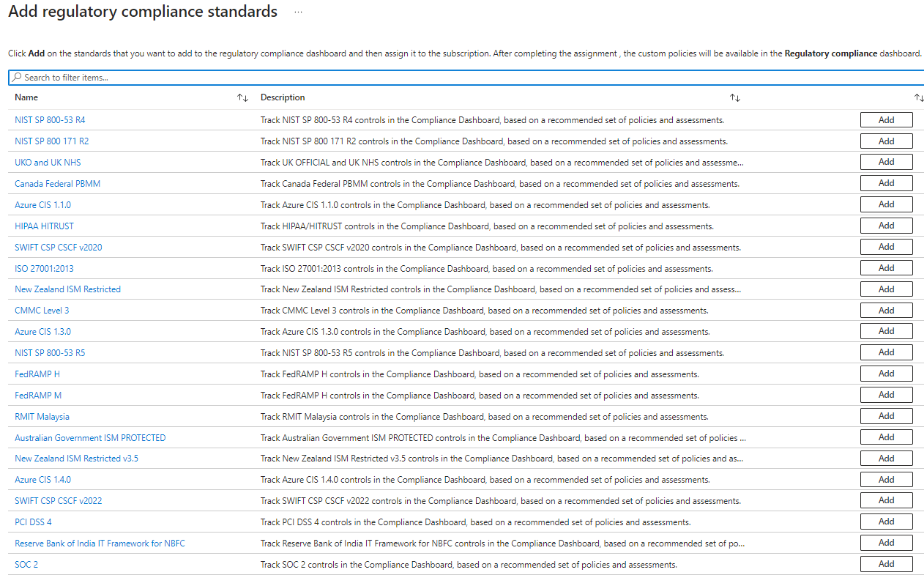Add the HIPAA HITRUST standard
This screenshot has width=924, height=575.
click(x=886, y=226)
